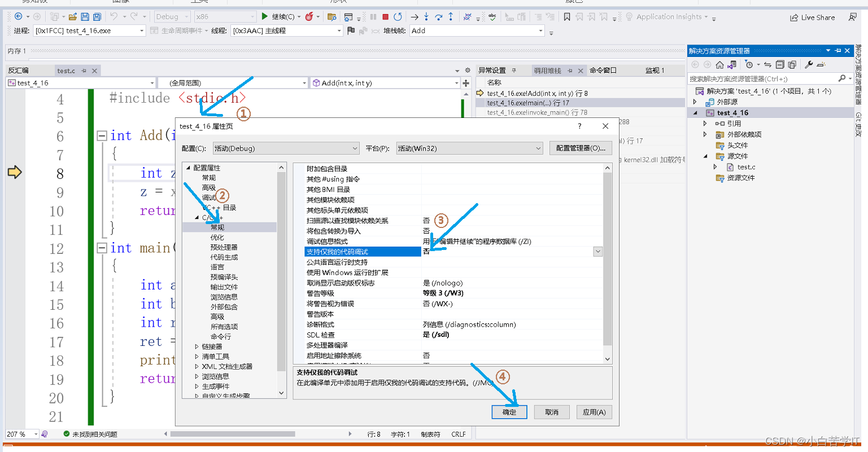
Task: Click the wrench Properties icon in Solution Explorer
Action: tap(809, 65)
